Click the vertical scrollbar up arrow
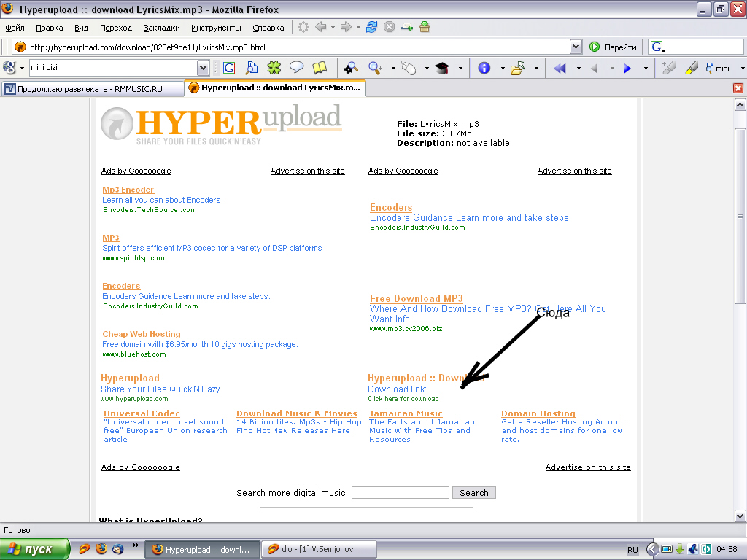 point(740,105)
